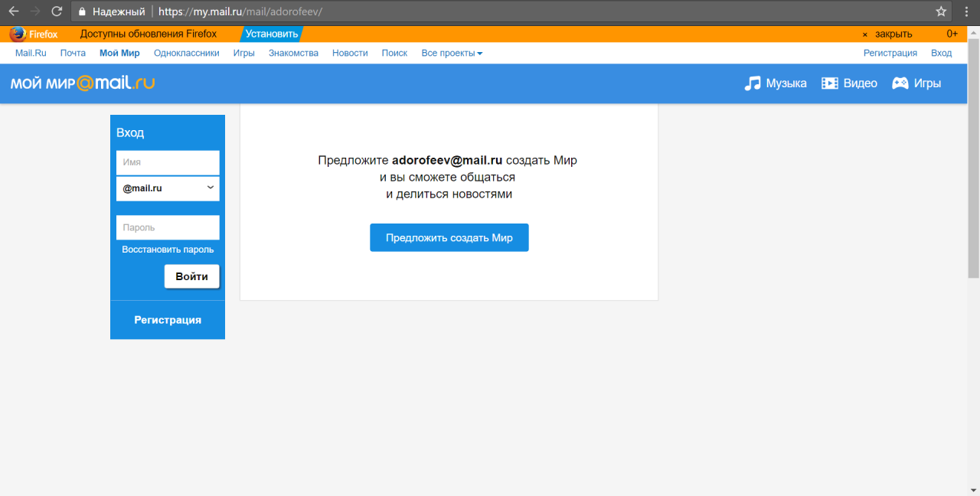
Task: Click Предложить создать Мир button
Action: pyautogui.click(x=449, y=237)
